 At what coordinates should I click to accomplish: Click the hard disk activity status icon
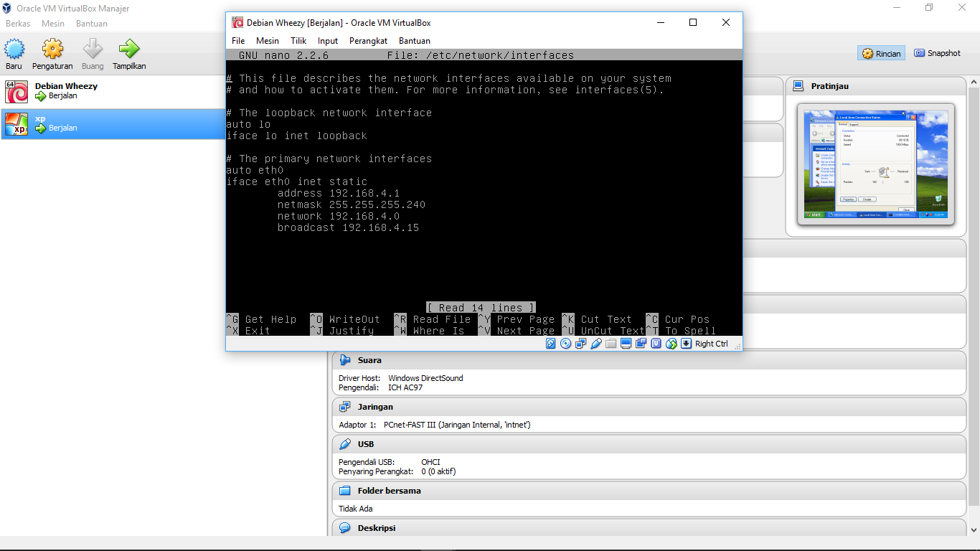point(550,344)
